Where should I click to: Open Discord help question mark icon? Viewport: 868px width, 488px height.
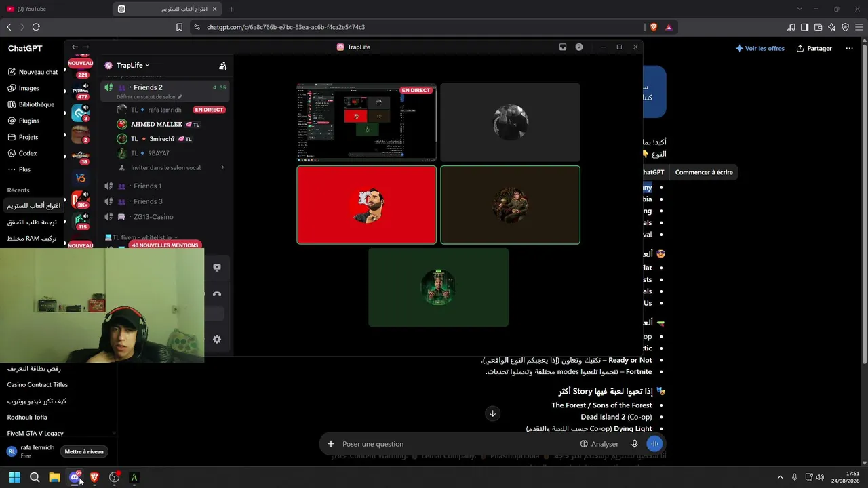tap(579, 47)
